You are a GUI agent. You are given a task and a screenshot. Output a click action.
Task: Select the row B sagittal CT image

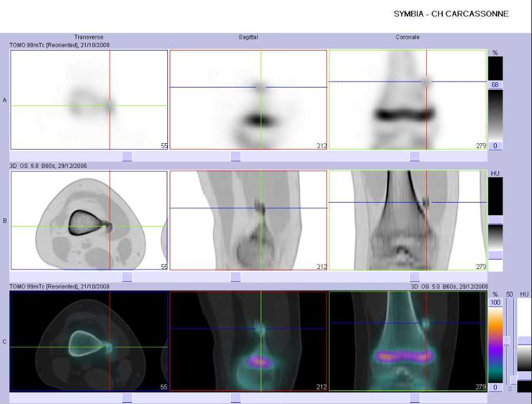(x=248, y=220)
